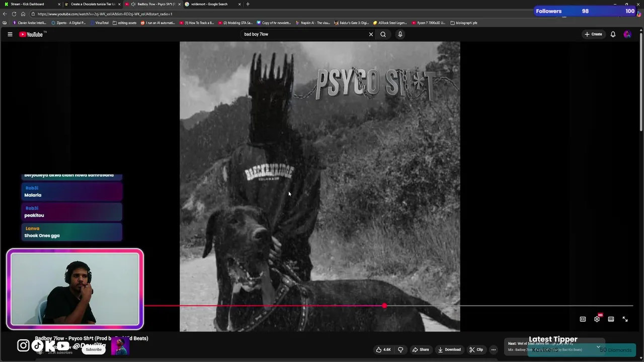Screen dimensions: 644x362
Task: Open 'I run an AI automati...' bookmark
Action: coord(158,23)
